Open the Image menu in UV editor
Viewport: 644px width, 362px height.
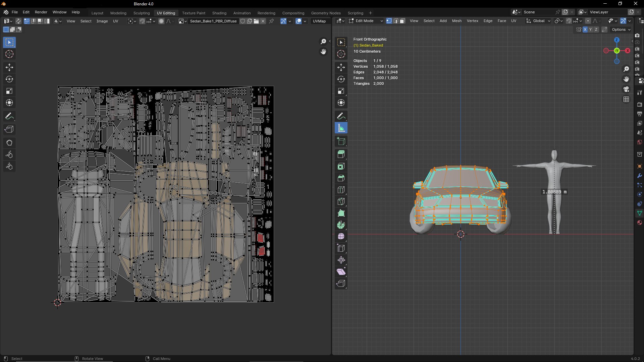pyautogui.click(x=102, y=21)
